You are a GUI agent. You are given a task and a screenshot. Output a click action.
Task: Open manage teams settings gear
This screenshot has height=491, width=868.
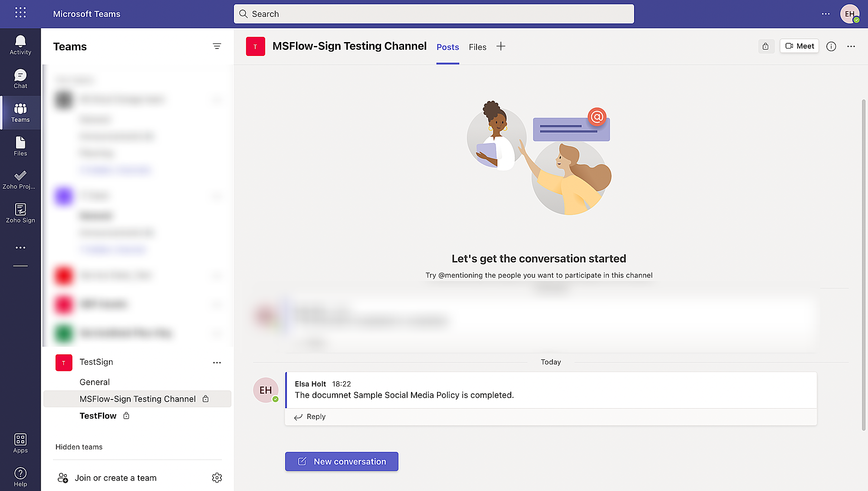tap(217, 478)
